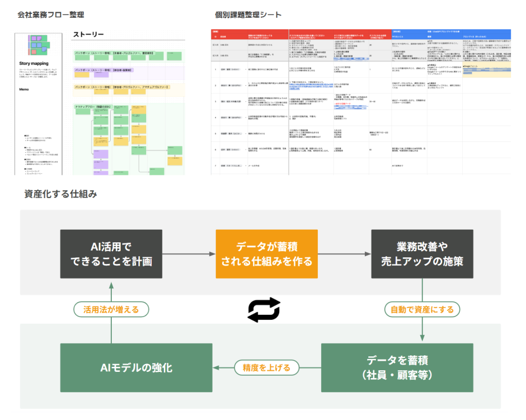Click the orange データが蓄積される仕組みを作る box

click(x=266, y=253)
